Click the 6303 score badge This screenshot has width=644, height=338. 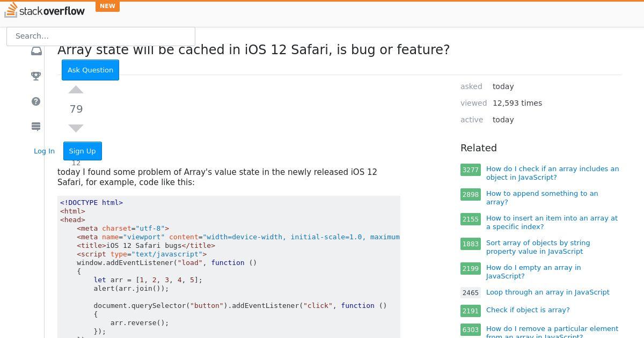coord(471,329)
